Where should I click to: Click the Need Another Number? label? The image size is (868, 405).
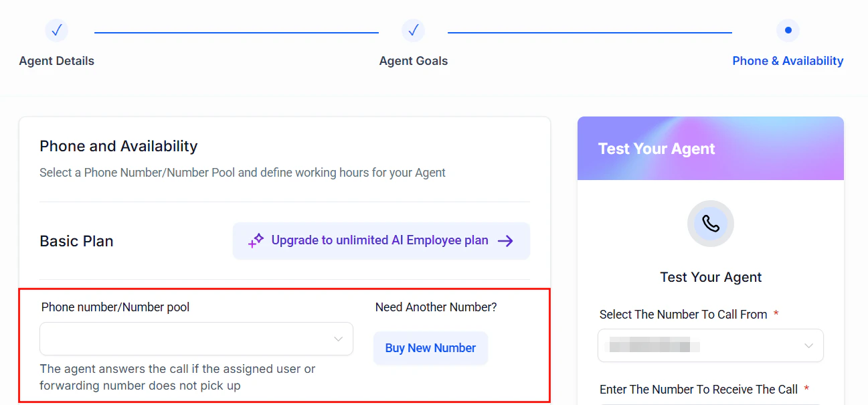[435, 307]
